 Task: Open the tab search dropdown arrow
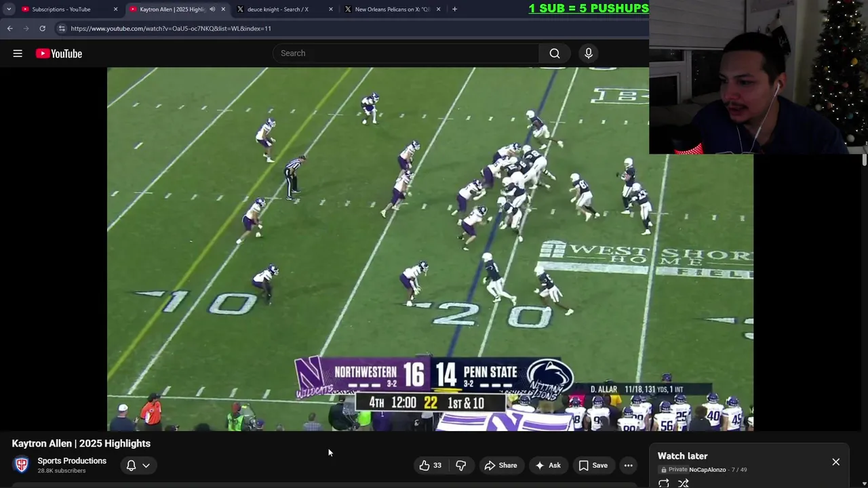[8, 9]
